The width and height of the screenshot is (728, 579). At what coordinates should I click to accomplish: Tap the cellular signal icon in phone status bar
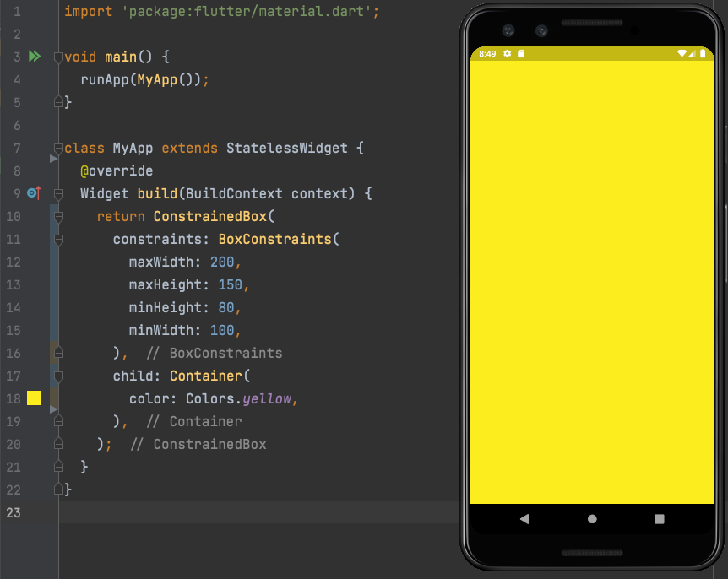pos(692,54)
